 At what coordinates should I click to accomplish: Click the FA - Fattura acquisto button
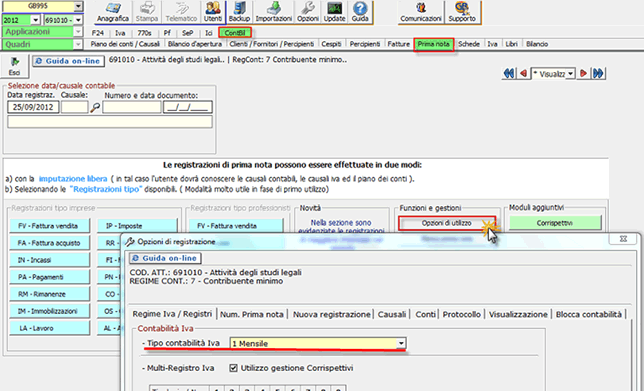coord(49,243)
